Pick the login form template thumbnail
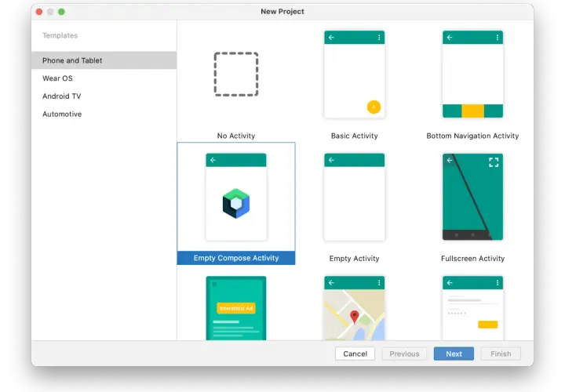The image size is (565, 392). (x=472, y=308)
